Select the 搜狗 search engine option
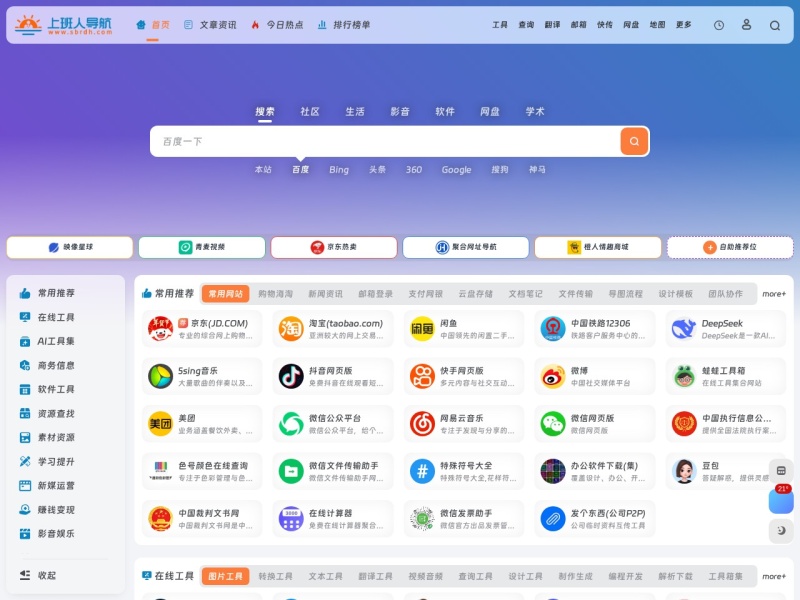Viewport: 800px width, 600px height. pyautogui.click(x=499, y=170)
